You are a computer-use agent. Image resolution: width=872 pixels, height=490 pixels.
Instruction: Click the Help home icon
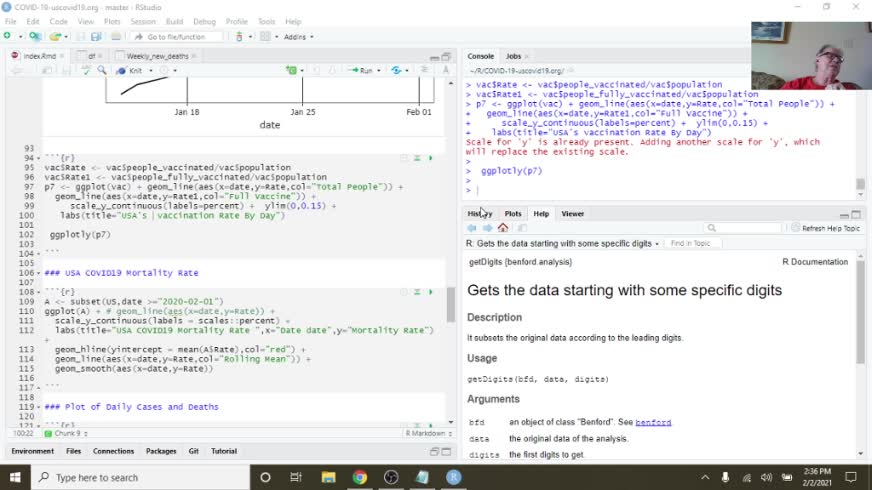tap(503, 228)
